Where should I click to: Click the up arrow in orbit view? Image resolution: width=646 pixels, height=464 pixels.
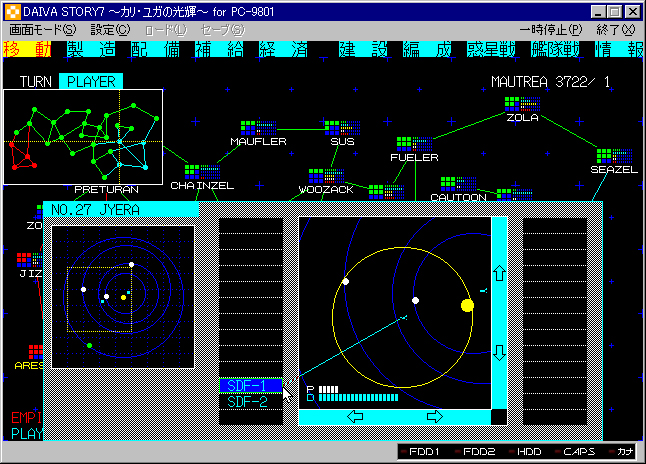click(499, 273)
